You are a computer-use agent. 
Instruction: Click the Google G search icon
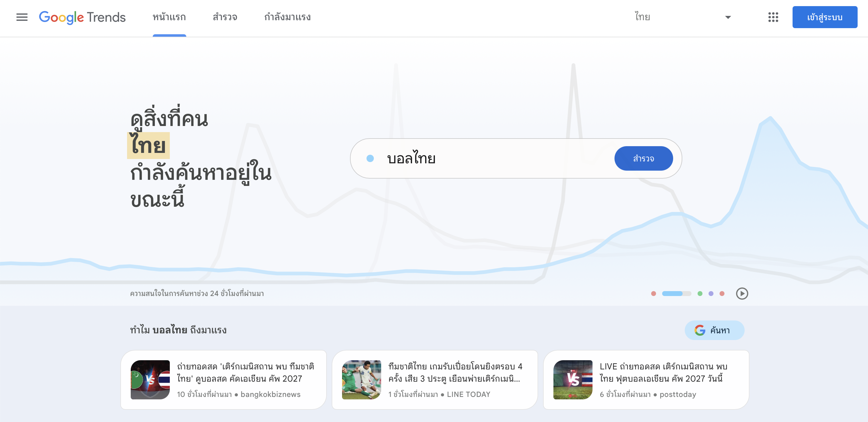(699, 330)
